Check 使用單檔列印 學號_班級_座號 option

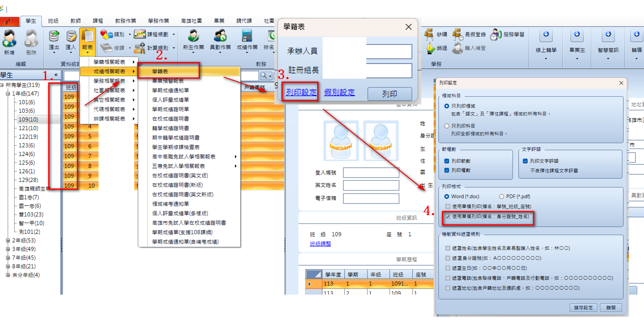click(x=447, y=206)
